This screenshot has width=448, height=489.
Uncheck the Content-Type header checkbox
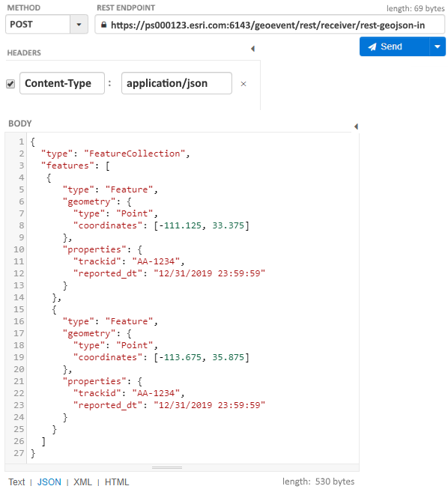(10, 84)
